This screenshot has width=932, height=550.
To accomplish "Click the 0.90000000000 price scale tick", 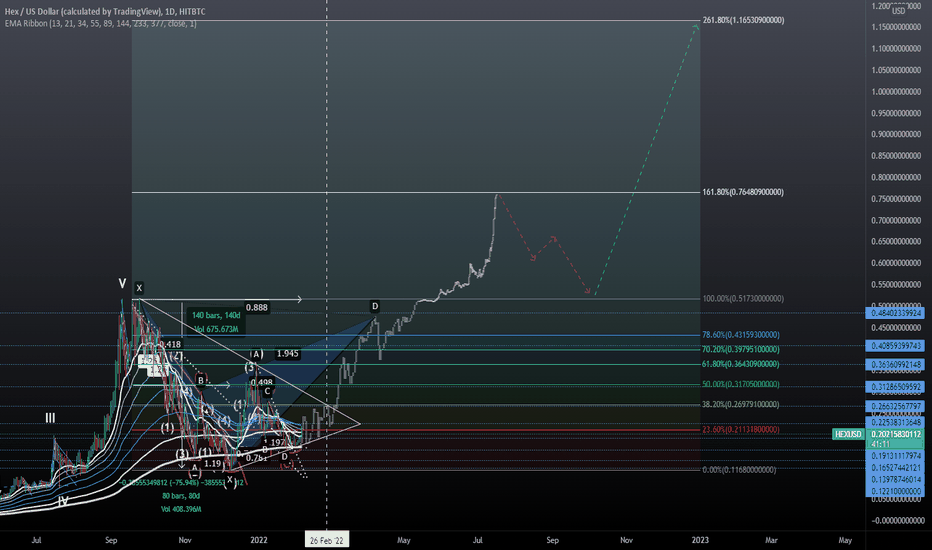I will 896,134.
